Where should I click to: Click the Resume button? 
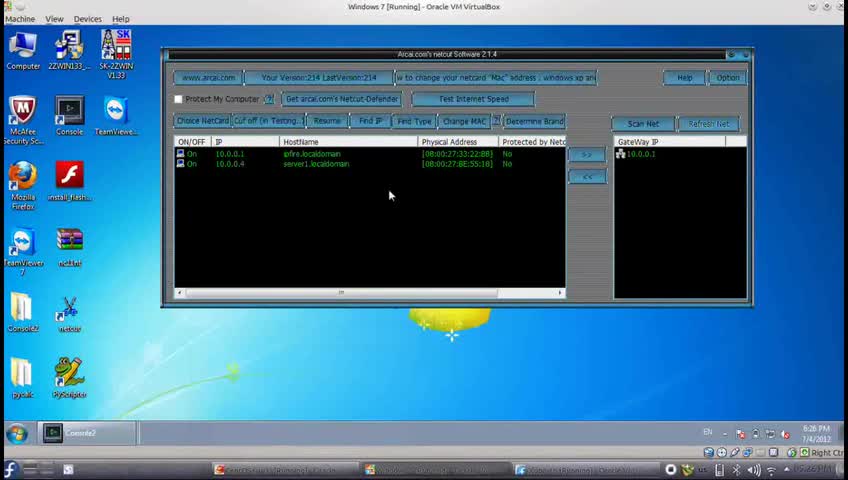327,121
